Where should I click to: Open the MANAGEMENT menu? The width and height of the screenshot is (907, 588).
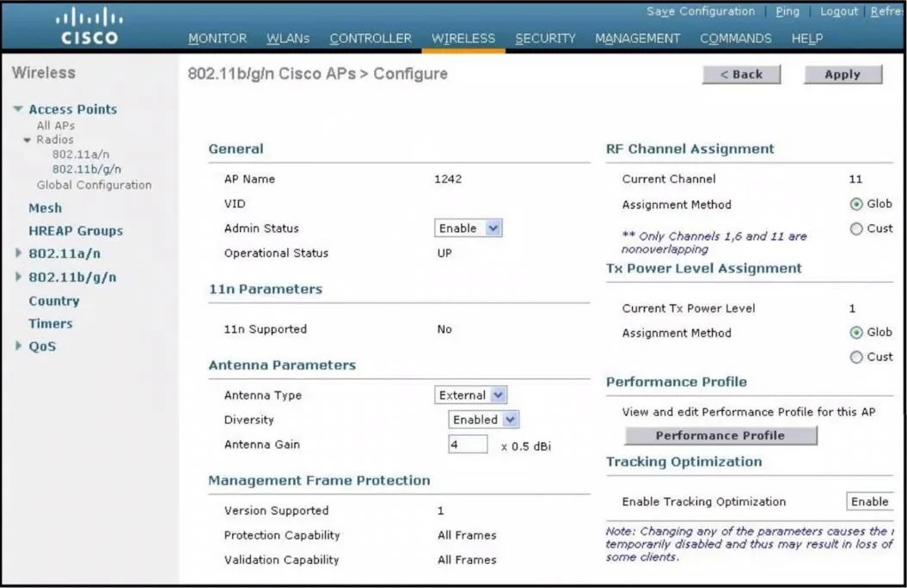637,38
